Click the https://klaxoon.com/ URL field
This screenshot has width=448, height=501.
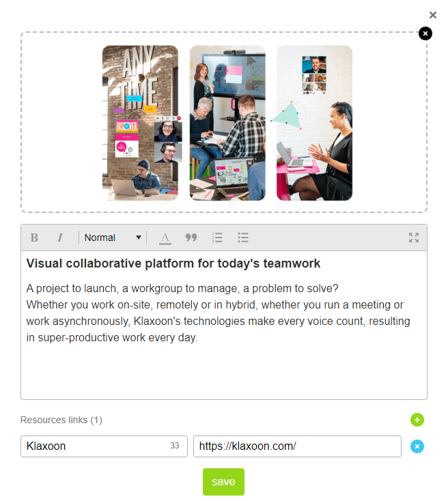coord(297,446)
